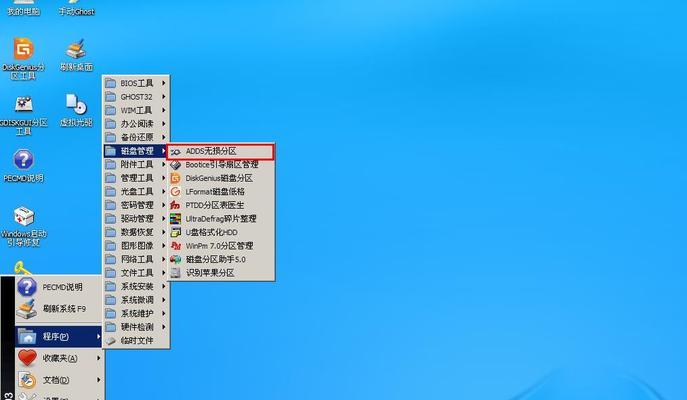This screenshot has height=400, width=687.
Task: Click the UltraDefrag碎片整理 icon
Action: click(x=175, y=219)
